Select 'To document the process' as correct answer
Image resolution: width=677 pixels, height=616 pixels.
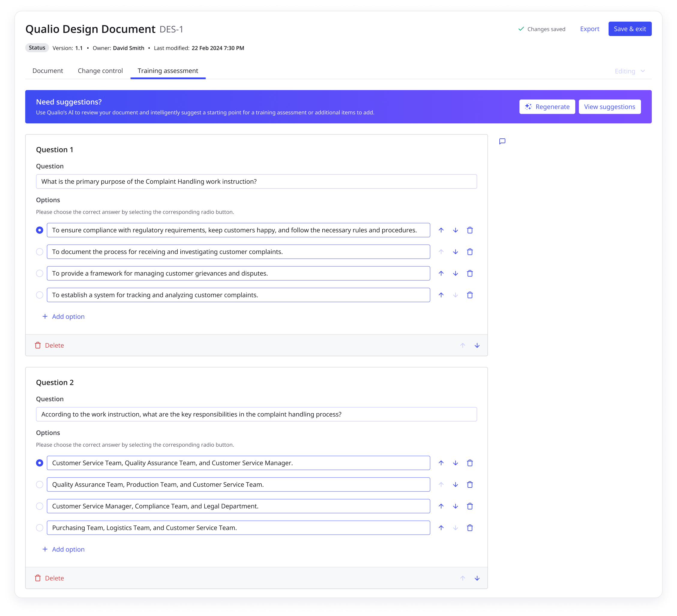pyautogui.click(x=40, y=252)
